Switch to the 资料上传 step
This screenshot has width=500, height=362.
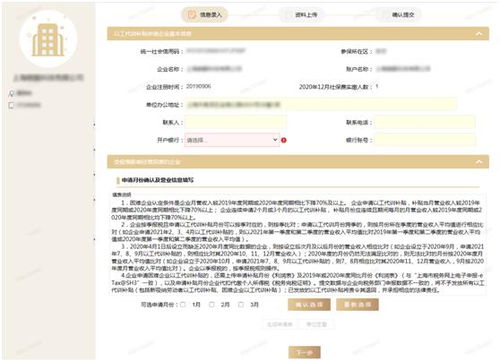click(x=301, y=15)
